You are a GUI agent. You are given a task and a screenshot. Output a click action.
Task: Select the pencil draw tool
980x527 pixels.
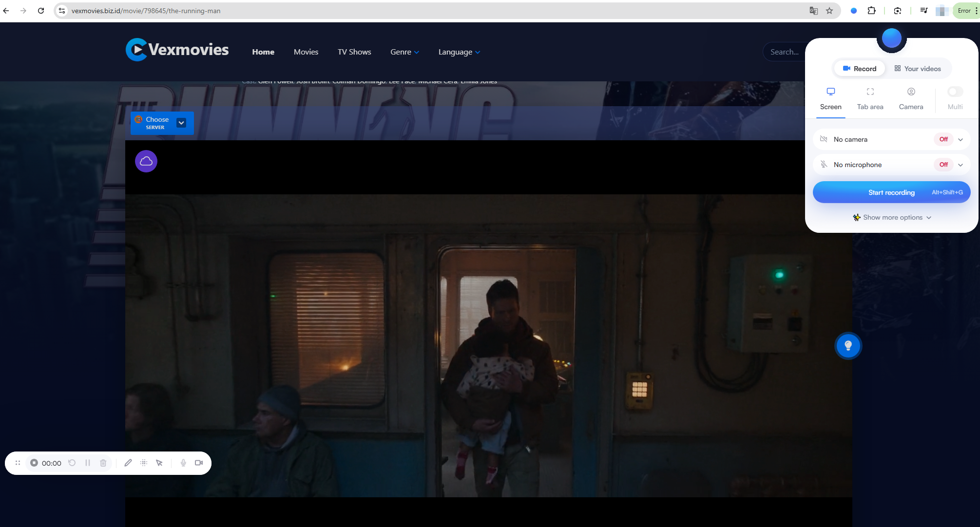(x=128, y=463)
